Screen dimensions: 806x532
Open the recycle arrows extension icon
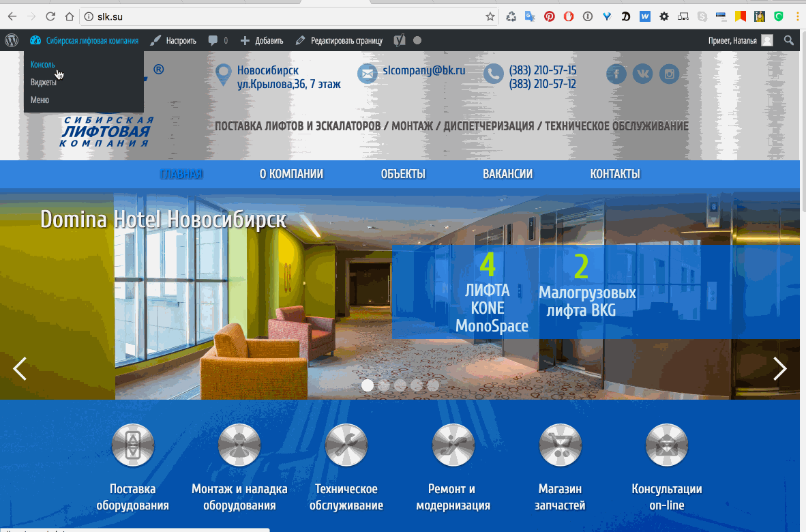tap(511, 16)
